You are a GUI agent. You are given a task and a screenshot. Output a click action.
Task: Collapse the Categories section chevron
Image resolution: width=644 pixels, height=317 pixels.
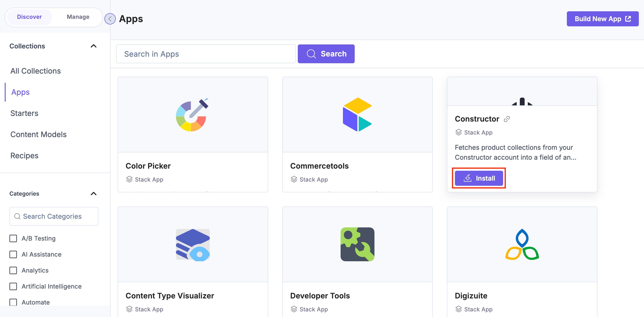click(x=94, y=194)
